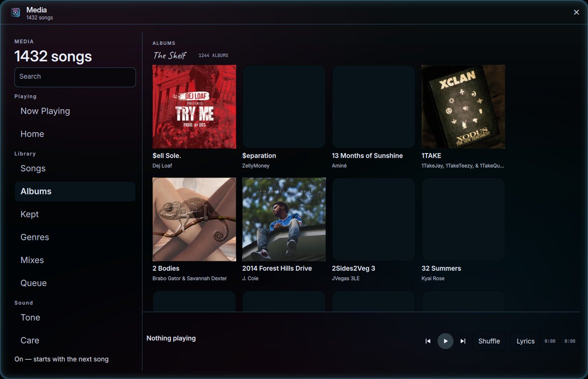Image resolution: width=588 pixels, height=379 pixels.
Task: Click the "1TakeJay, 1TakeTeezy" artist line
Action: (463, 166)
